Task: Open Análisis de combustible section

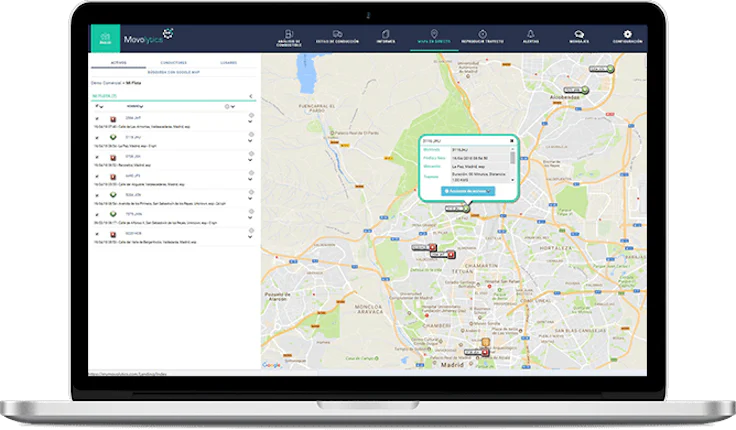Action: 289,38
